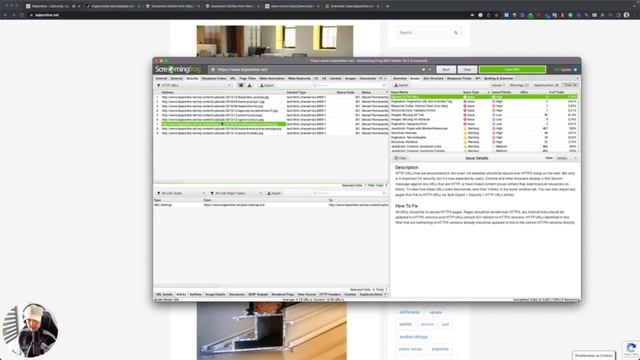The width and height of the screenshot is (640, 360).
Task: Click the green crawl progress bar
Action: [513, 70]
